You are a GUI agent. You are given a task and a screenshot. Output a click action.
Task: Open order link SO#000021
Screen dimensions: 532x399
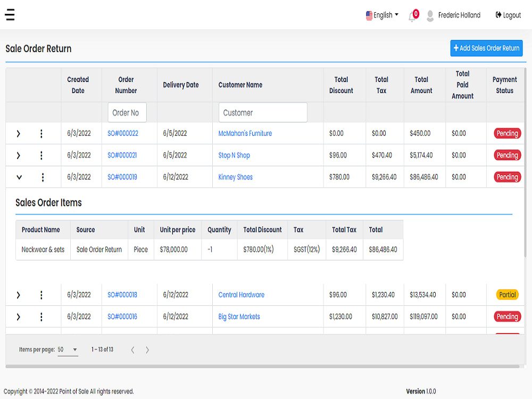pyautogui.click(x=122, y=155)
